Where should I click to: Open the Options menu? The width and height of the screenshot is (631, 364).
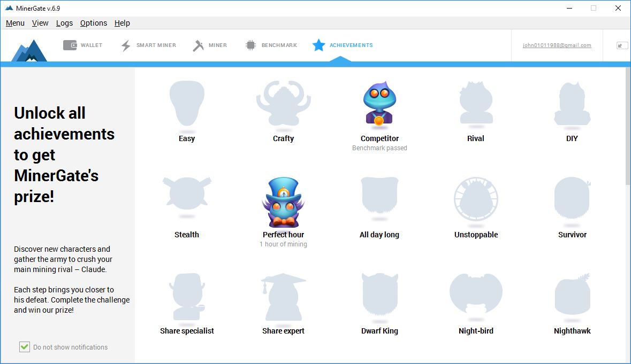pos(94,23)
